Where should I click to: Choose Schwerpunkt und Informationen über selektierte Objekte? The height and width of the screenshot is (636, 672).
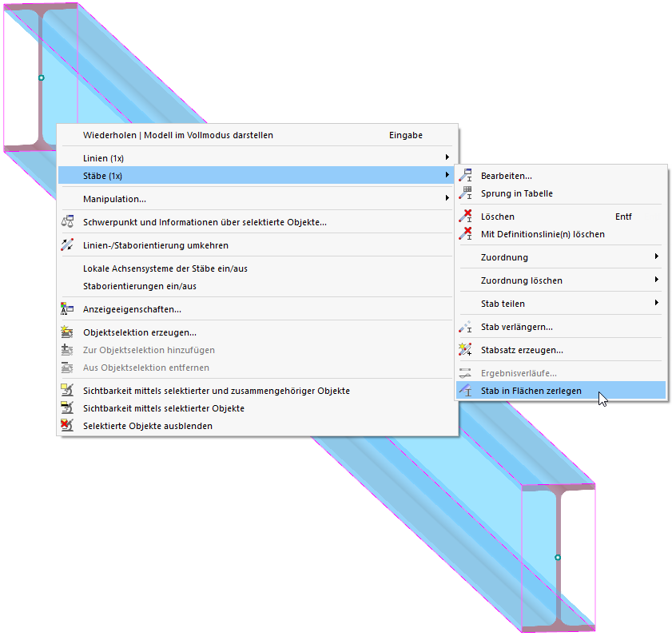pos(256,222)
